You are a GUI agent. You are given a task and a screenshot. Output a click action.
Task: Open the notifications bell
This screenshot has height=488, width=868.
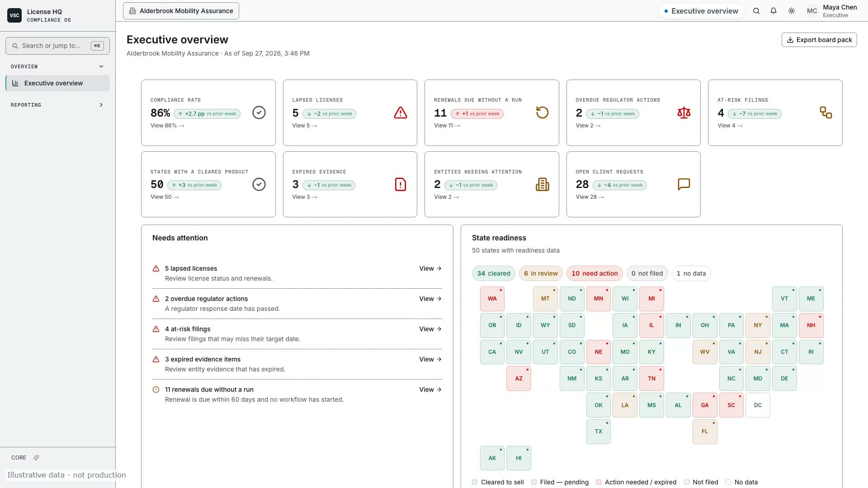point(774,11)
